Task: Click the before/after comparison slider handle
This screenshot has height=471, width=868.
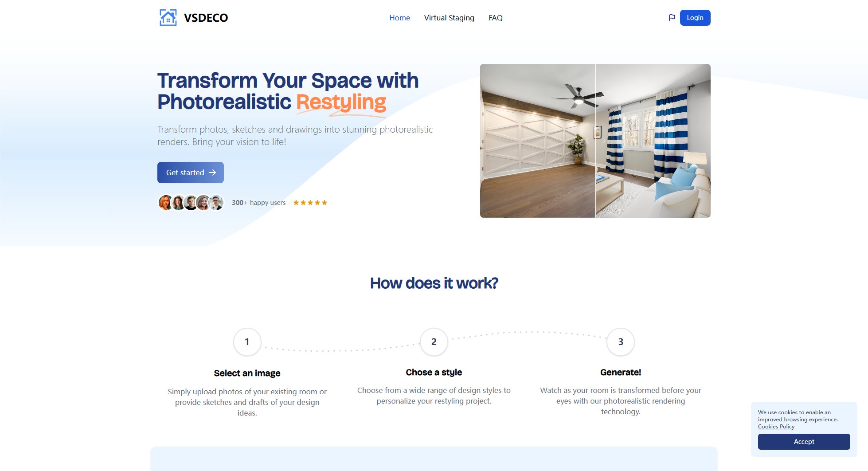Action: pyautogui.click(x=595, y=141)
